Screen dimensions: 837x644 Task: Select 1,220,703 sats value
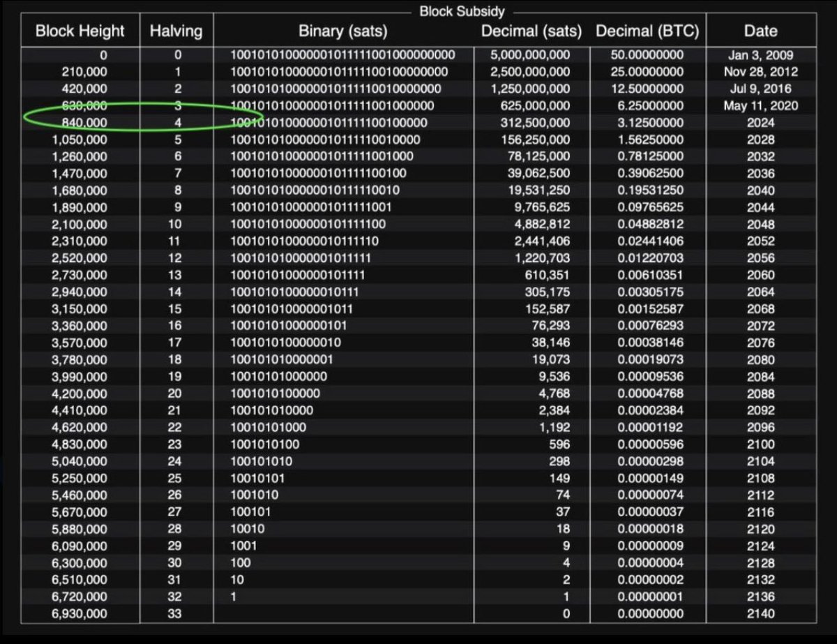pos(542,258)
